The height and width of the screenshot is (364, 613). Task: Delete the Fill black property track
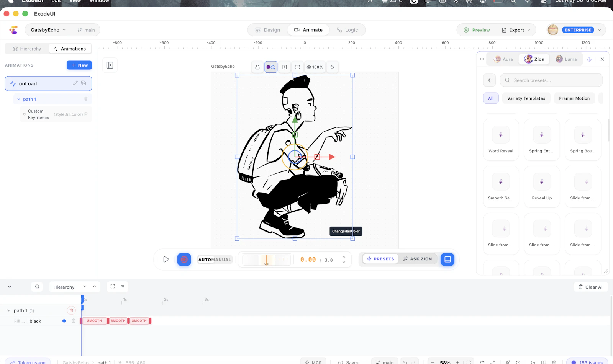[x=74, y=321]
